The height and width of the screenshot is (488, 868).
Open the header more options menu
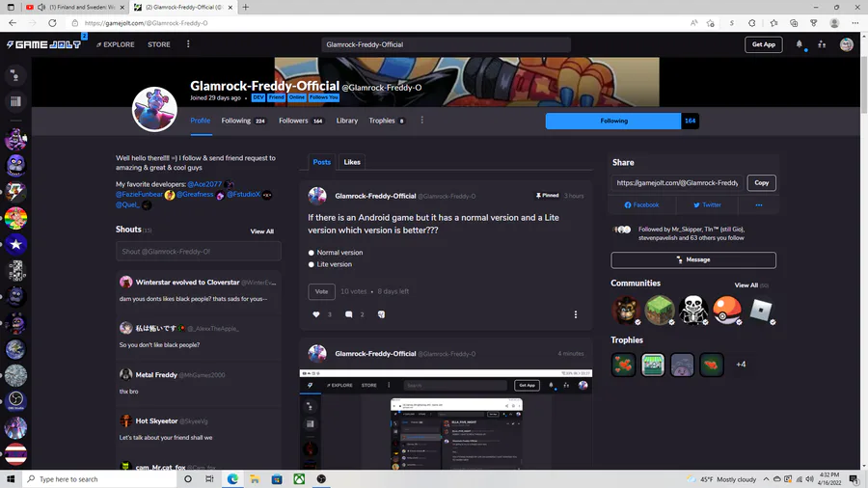[x=188, y=44]
